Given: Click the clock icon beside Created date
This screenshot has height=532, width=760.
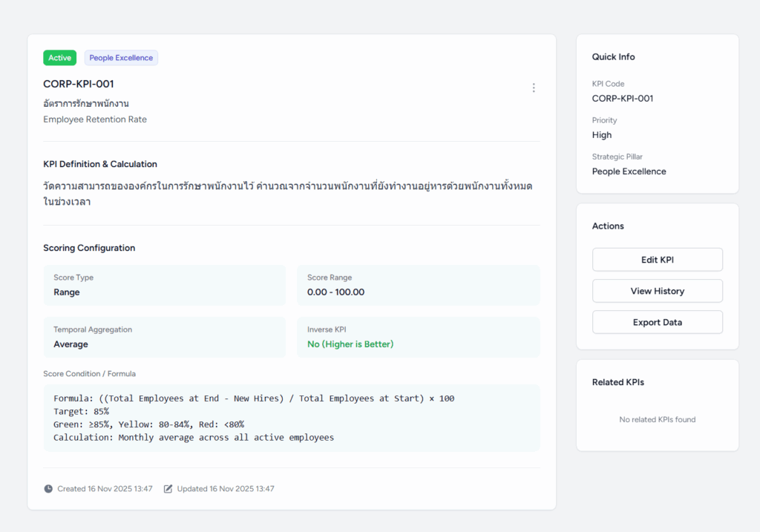Looking at the screenshot, I should (48, 489).
